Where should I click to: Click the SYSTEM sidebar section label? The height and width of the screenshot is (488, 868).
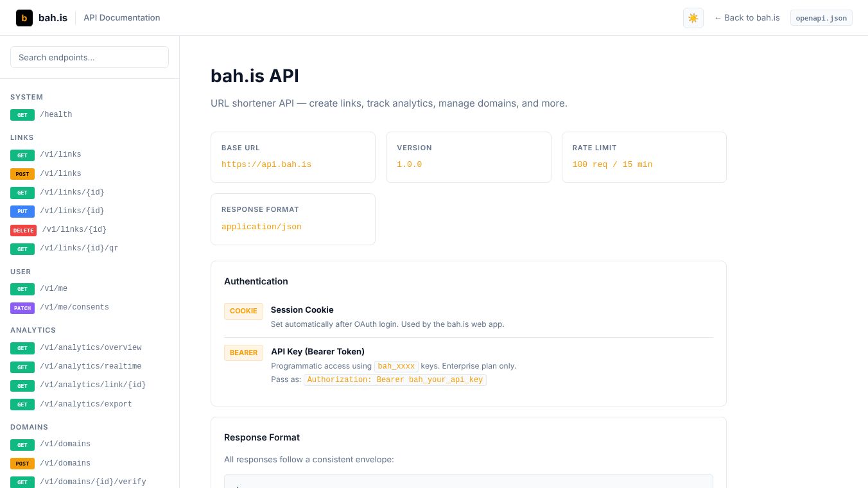pos(27,97)
